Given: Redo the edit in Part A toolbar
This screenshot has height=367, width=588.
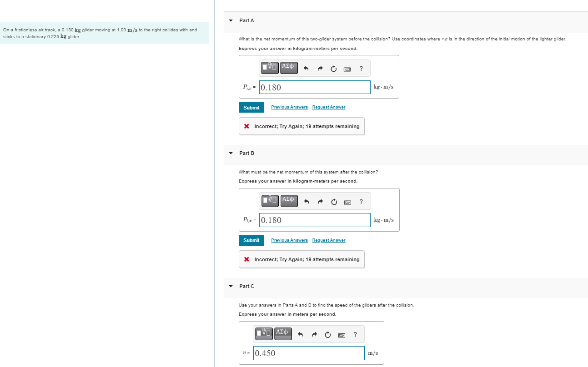Looking at the screenshot, I should coord(320,69).
